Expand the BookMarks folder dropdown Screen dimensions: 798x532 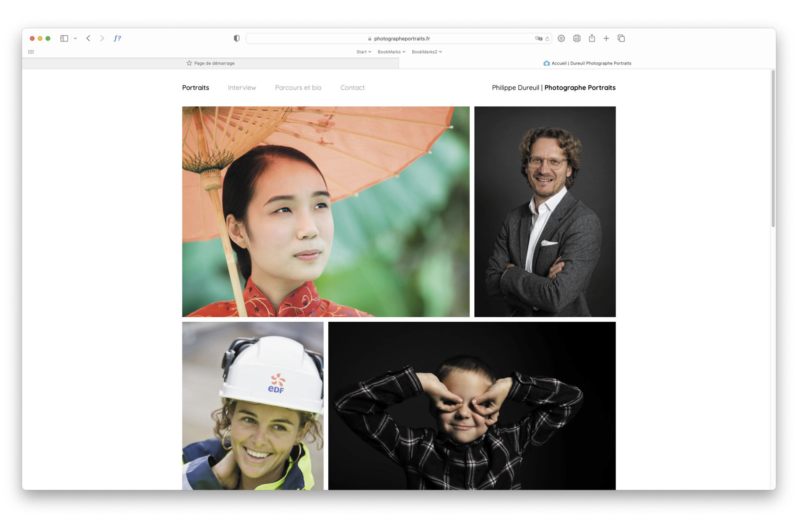pos(392,52)
